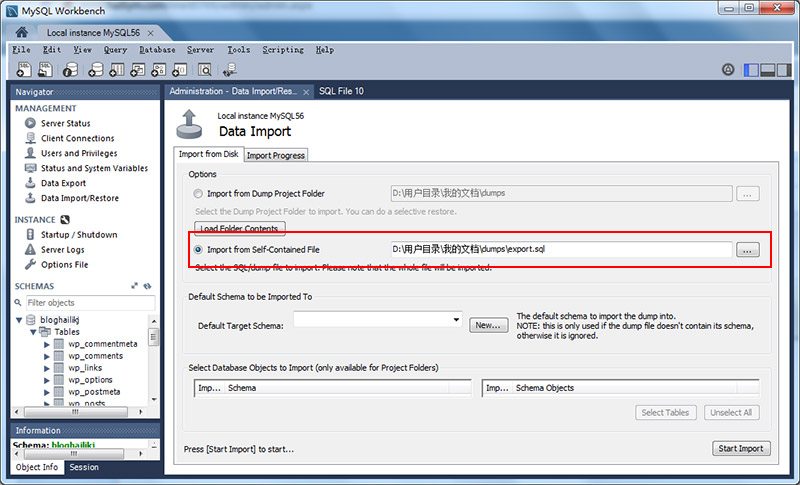
Task: Expand the wp_postmeta table
Action: (47, 392)
